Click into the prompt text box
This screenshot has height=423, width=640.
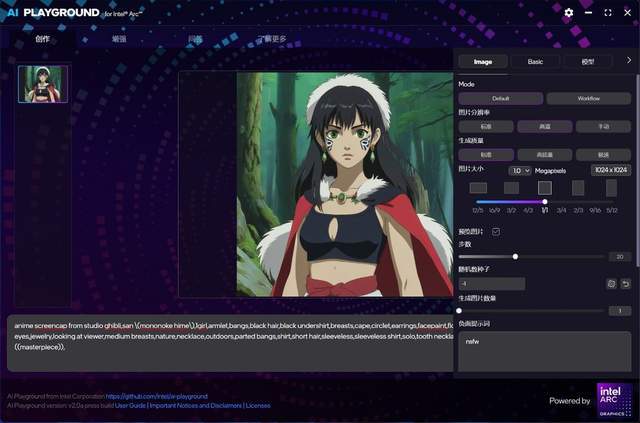231,343
